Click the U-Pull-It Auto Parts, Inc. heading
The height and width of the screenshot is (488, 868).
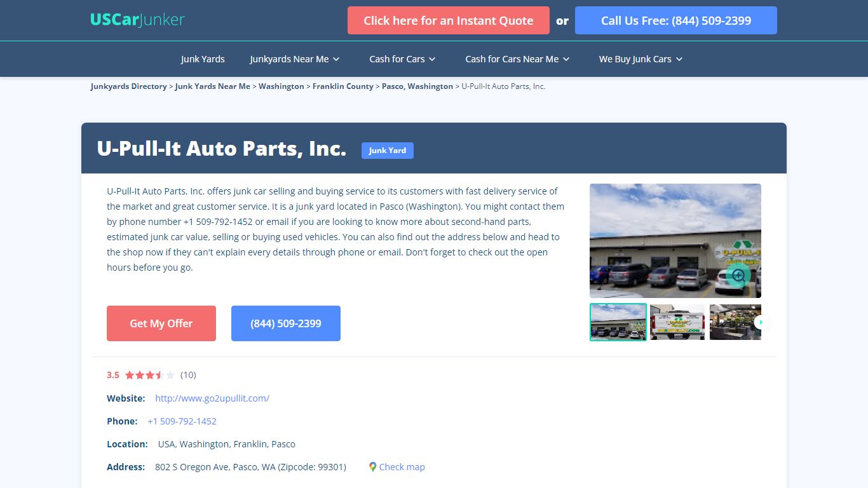(x=222, y=148)
